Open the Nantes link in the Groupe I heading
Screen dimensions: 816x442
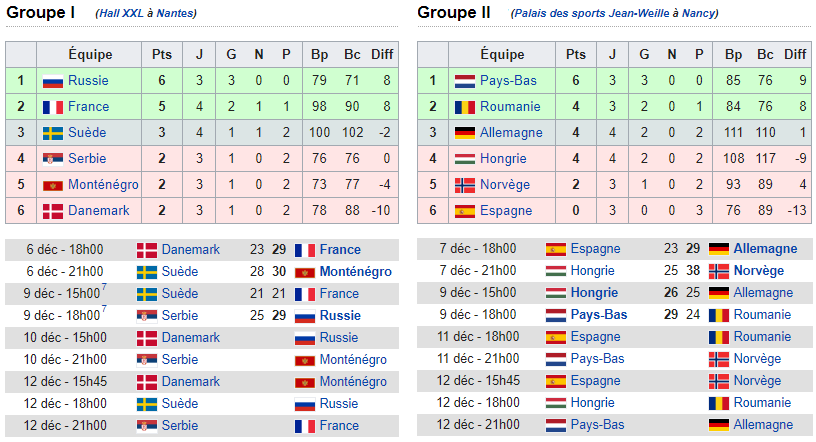(x=175, y=14)
